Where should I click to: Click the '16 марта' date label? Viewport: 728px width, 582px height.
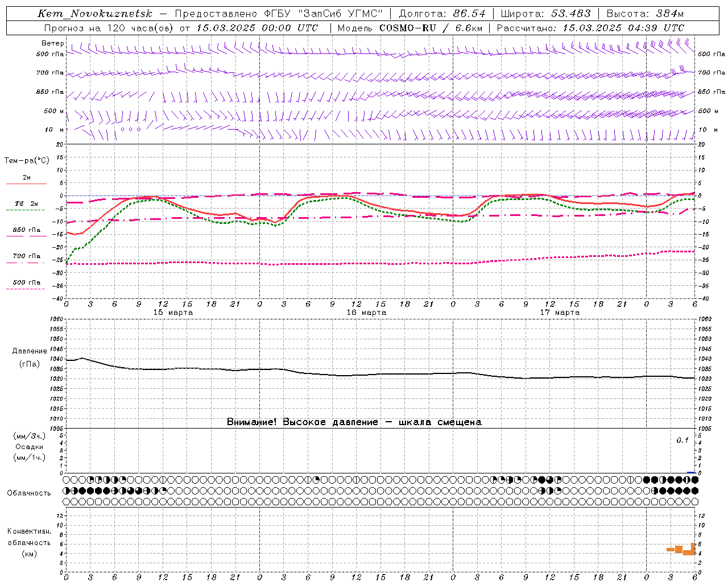click(366, 313)
